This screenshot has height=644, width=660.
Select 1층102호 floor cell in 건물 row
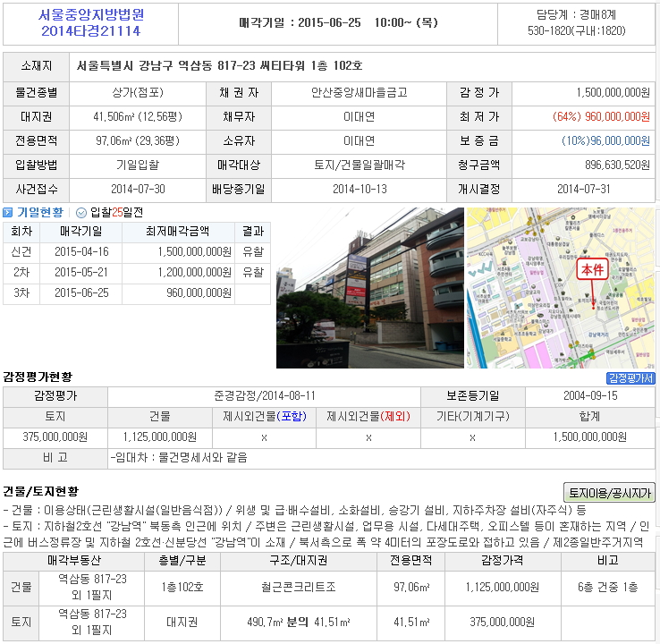[x=182, y=588]
